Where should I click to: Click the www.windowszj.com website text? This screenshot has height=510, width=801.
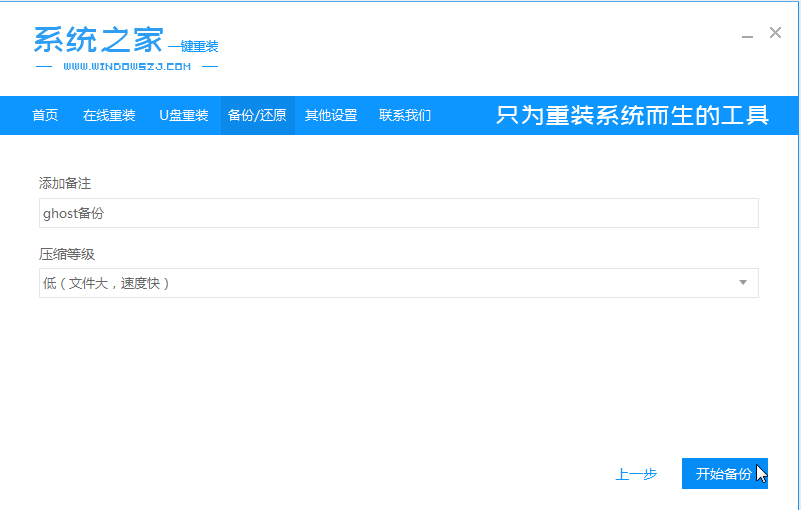[x=126, y=67]
